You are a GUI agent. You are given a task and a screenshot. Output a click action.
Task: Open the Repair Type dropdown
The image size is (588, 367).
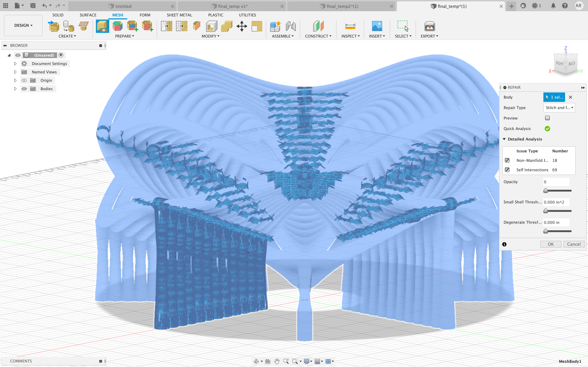(559, 107)
